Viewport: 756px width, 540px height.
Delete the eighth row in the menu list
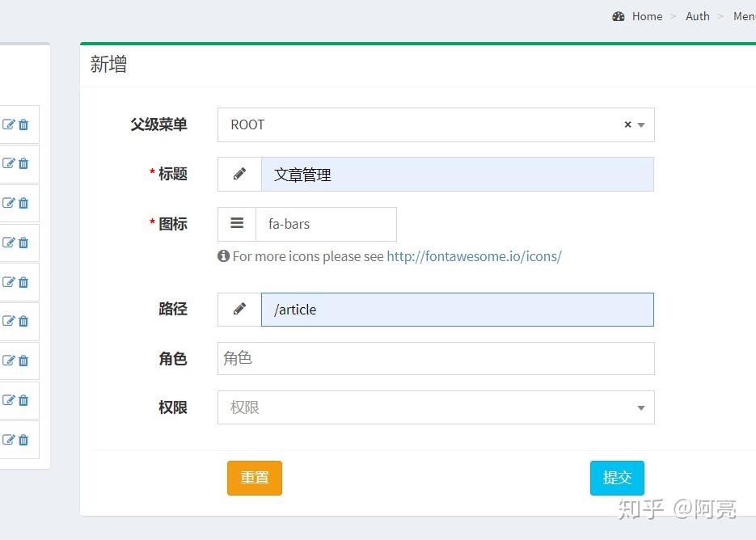pos(23,400)
